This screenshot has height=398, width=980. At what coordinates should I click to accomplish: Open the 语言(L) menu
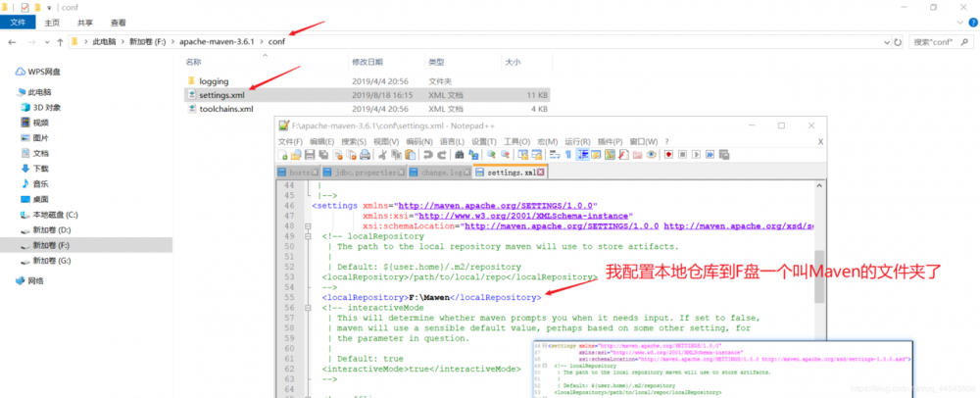point(452,141)
